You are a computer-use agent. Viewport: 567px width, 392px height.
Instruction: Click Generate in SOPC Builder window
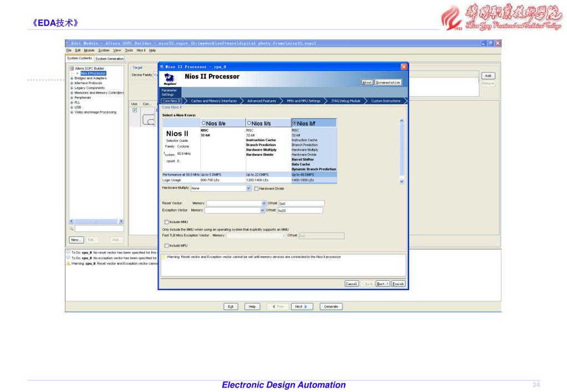click(331, 307)
